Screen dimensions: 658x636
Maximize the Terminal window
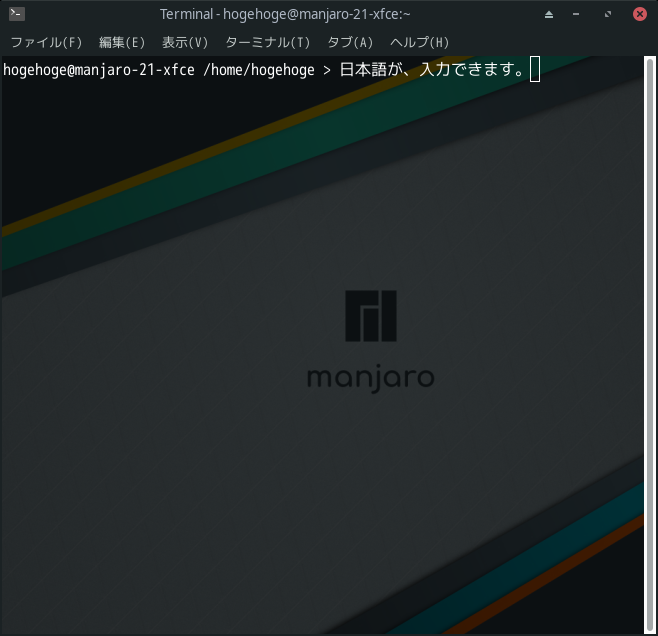point(608,14)
